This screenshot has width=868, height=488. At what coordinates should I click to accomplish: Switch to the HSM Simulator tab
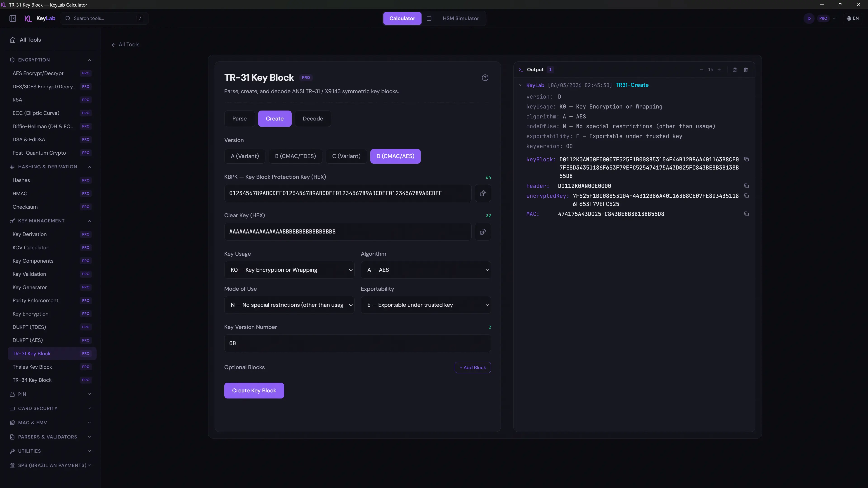(x=461, y=19)
